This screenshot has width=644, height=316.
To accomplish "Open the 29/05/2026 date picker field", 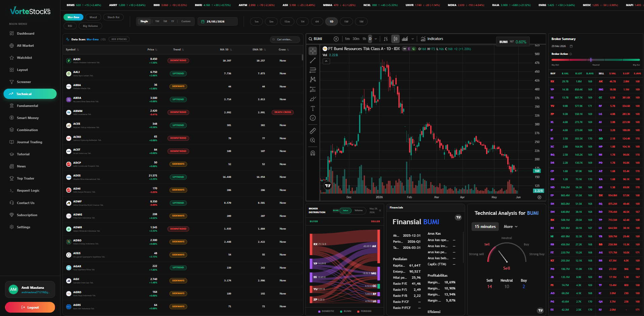I will click(x=217, y=22).
